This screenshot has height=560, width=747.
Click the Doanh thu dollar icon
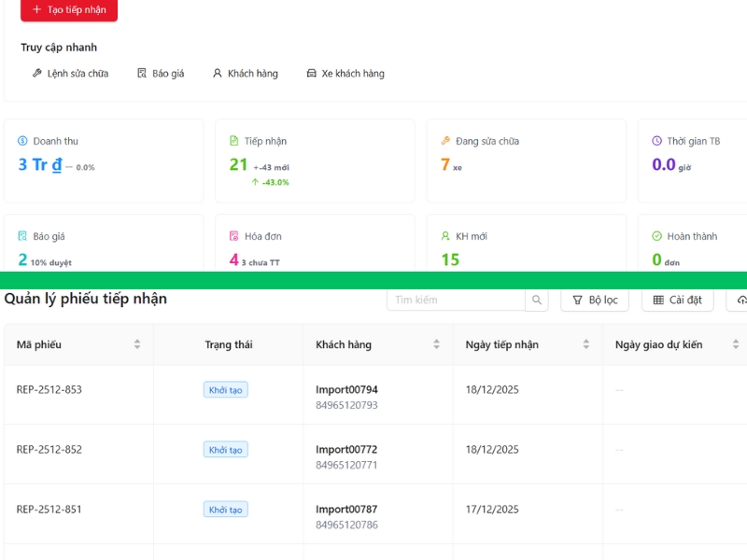click(x=23, y=141)
